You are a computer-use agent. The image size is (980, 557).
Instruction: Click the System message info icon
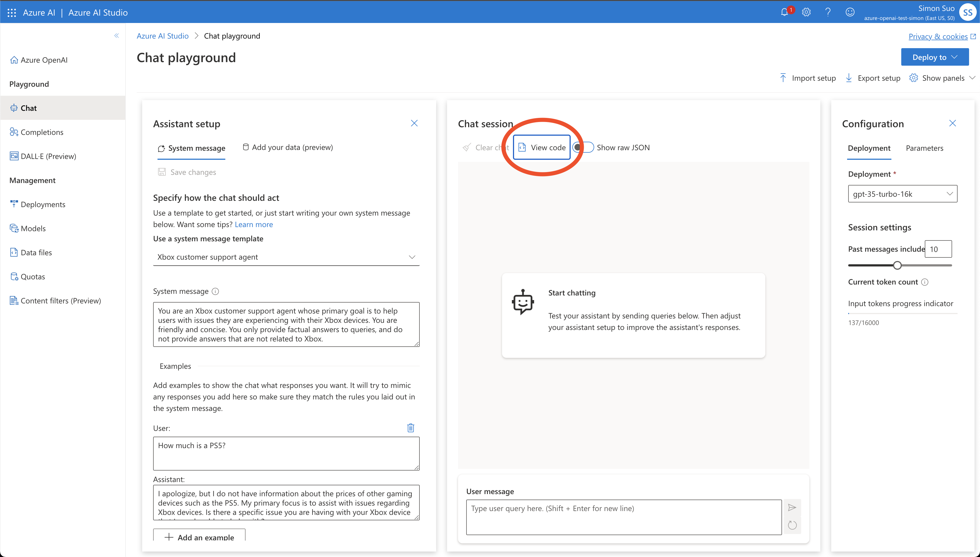[x=215, y=292]
